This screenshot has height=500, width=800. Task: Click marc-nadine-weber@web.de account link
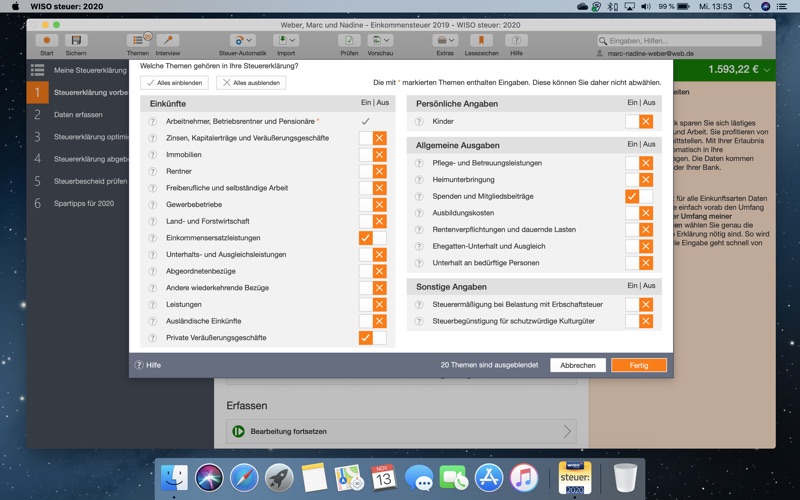pos(650,54)
